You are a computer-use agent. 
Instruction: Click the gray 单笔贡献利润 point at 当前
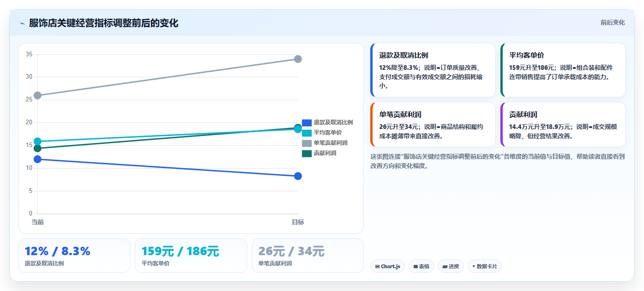click(x=38, y=95)
